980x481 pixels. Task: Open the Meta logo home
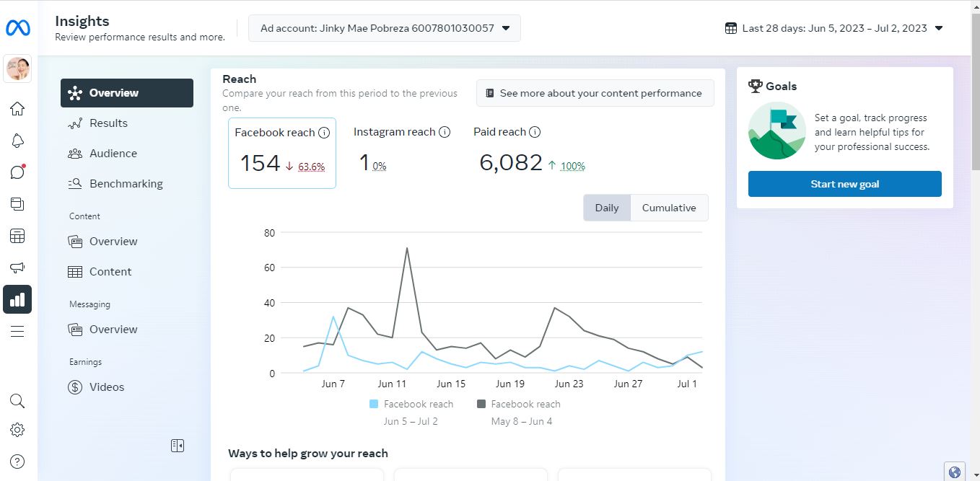[17, 28]
